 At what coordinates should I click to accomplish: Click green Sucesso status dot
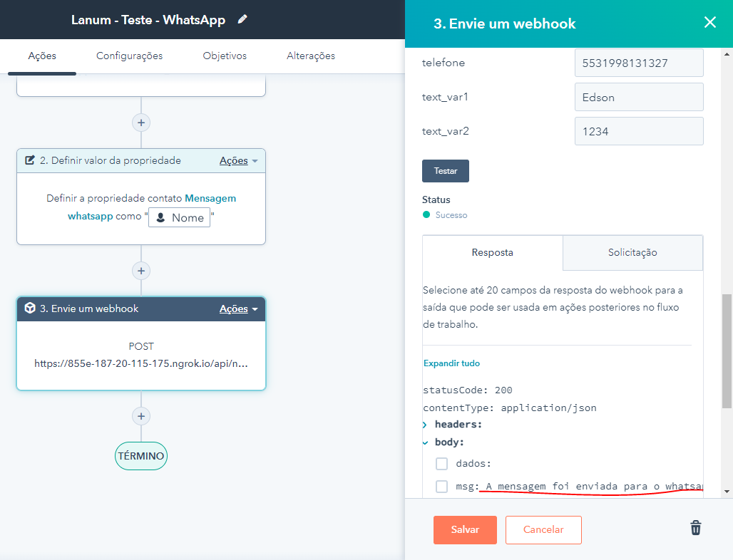(x=426, y=214)
